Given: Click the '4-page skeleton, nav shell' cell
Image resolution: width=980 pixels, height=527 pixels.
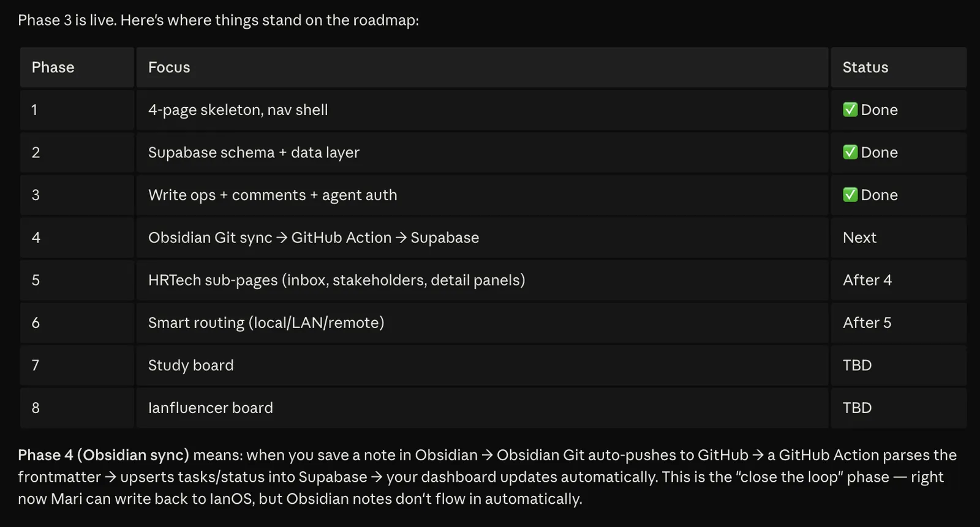Looking at the screenshot, I should point(482,110).
